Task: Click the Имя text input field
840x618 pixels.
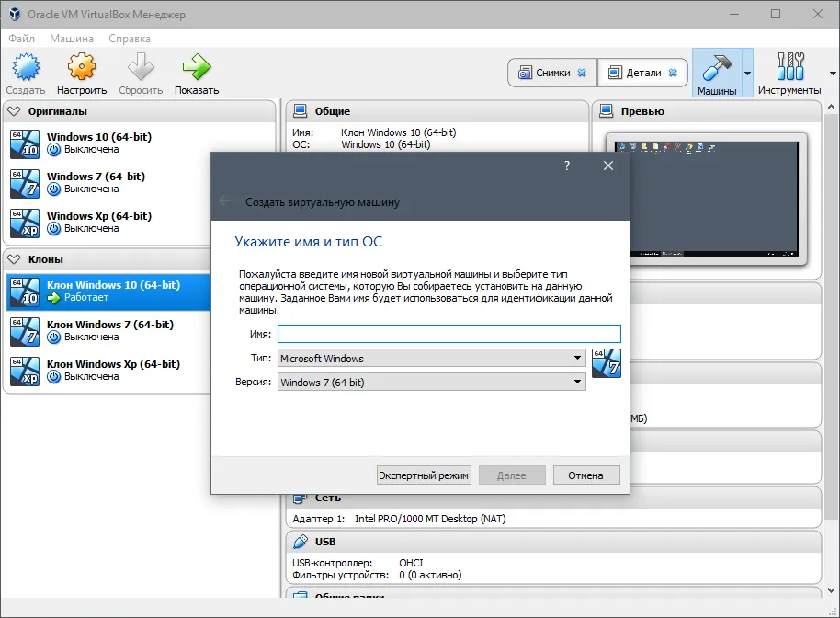Action: [x=448, y=334]
